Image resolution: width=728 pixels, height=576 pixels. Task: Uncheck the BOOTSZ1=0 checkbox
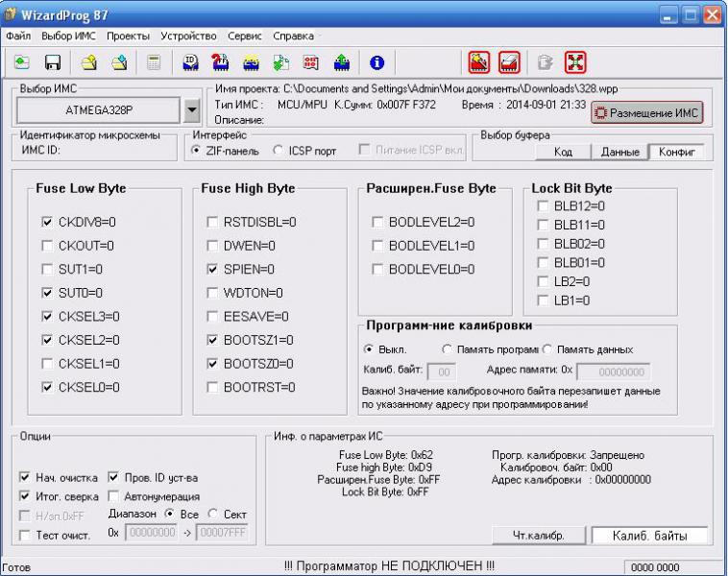click(212, 340)
